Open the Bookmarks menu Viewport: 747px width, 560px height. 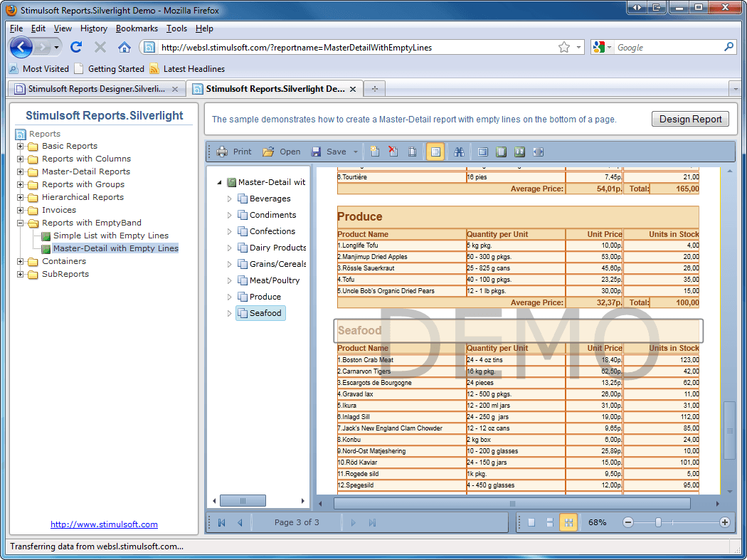137,28
